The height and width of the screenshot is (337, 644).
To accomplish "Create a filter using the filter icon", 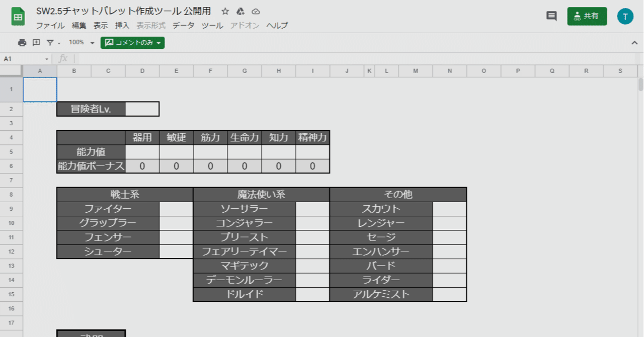I will 49,43.
